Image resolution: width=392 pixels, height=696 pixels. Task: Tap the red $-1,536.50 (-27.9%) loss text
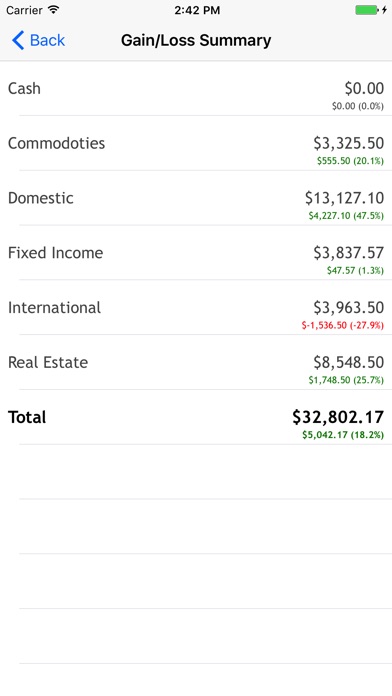[343, 325]
